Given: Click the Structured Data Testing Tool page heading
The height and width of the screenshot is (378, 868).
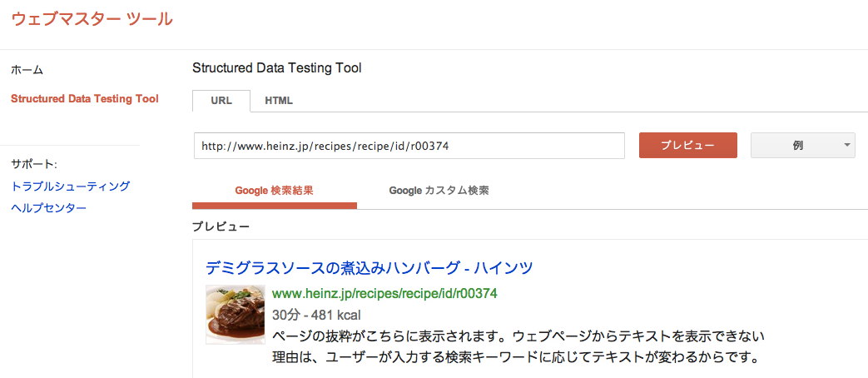Looking at the screenshot, I should click(276, 68).
